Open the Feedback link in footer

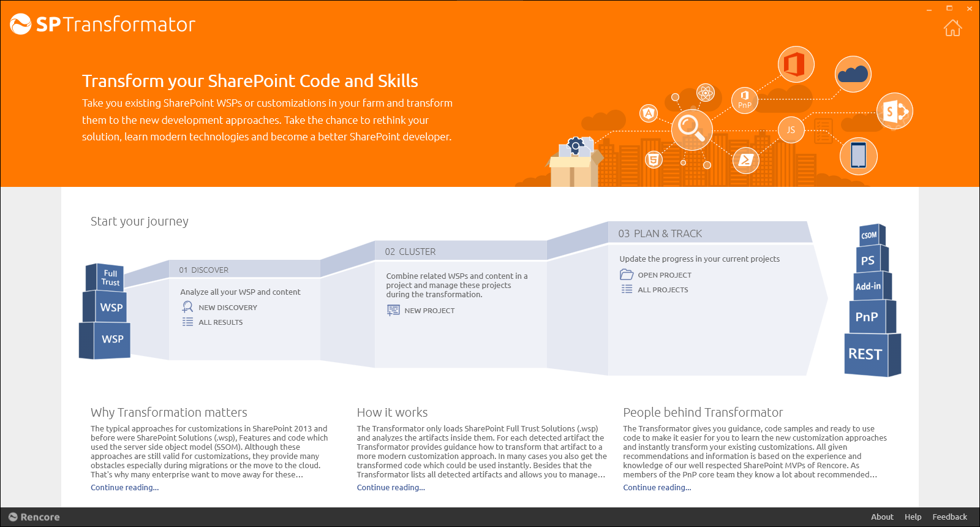coord(949,517)
